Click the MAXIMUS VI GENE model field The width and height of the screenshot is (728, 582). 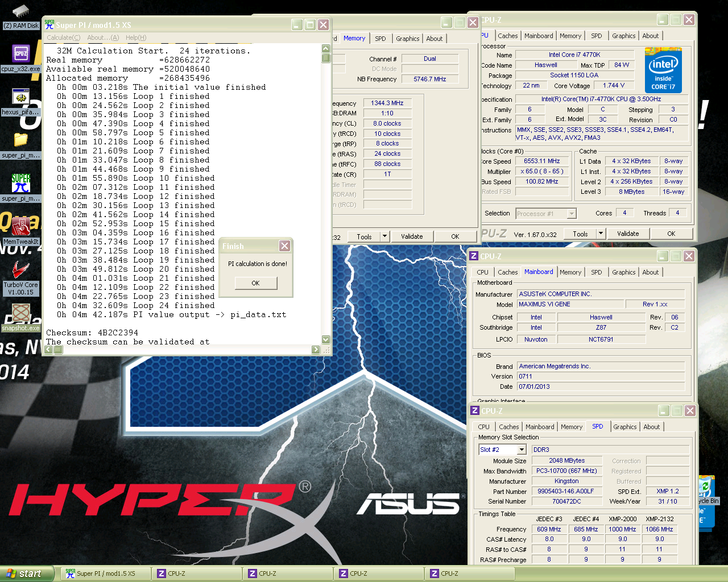(x=570, y=304)
